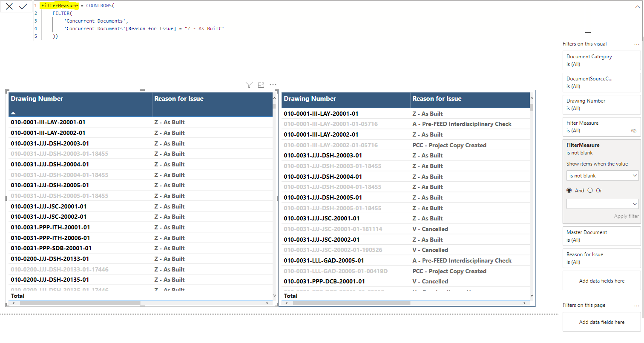Click FilterMeasure name in formula bar
644x343 pixels.
coord(60,6)
